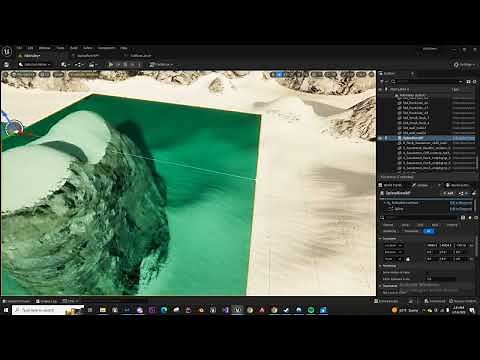This screenshot has width=480, height=360.
Task: Open the Cinematics toolbar icon
Action: pyautogui.click(x=93, y=65)
